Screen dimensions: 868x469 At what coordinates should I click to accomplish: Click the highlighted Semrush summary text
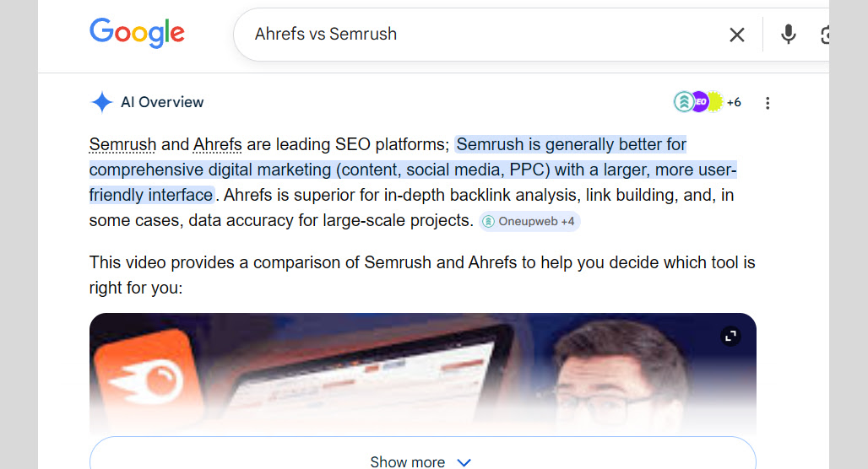pyautogui.click(x=413, y=170)
